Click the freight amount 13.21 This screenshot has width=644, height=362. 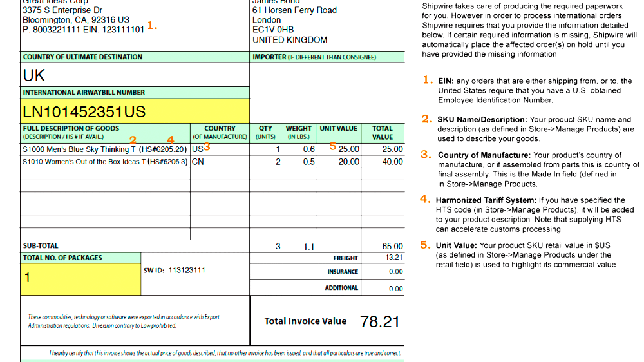(x=394, y=257)
